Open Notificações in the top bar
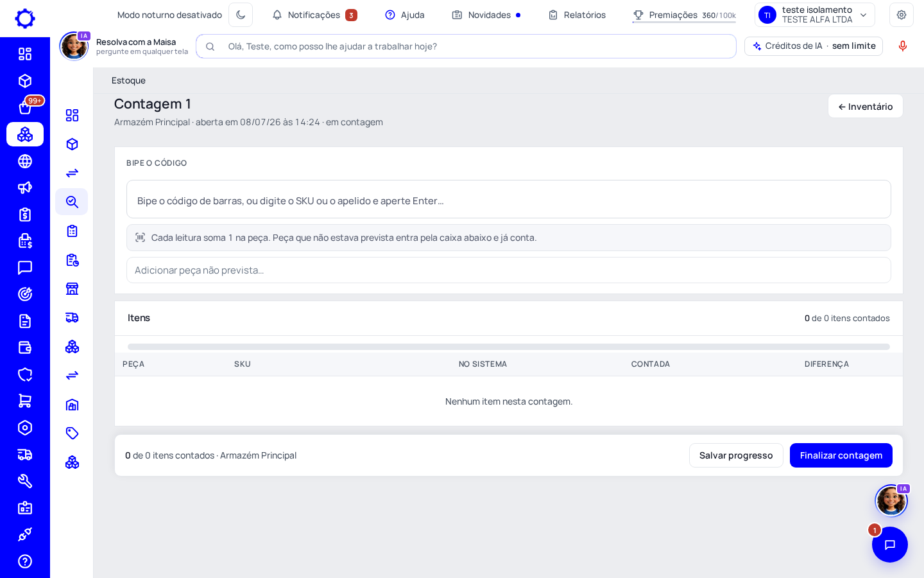The image size is (924, 578). [x=314, y=15]
